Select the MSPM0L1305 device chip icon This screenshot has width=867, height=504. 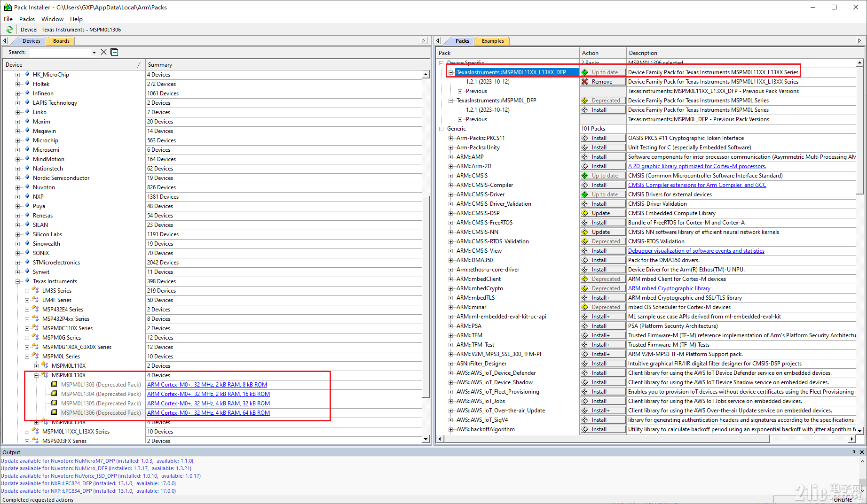point(54,403)
